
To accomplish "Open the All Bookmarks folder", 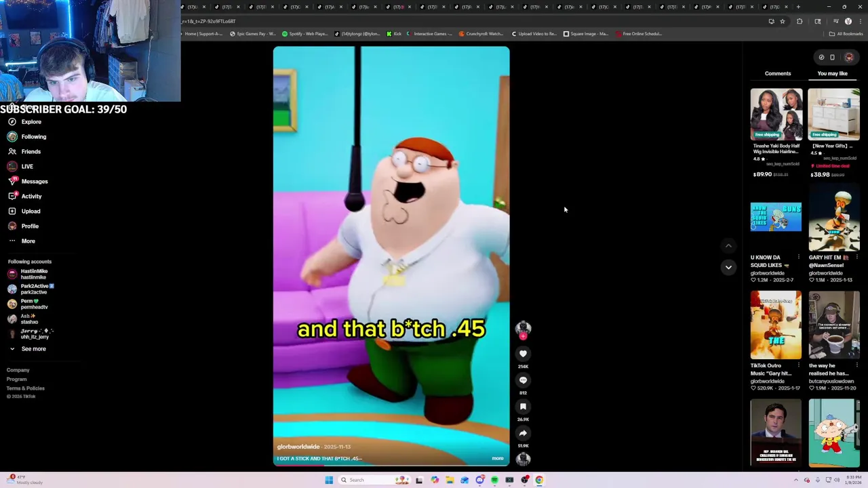I will click(846, 34).
